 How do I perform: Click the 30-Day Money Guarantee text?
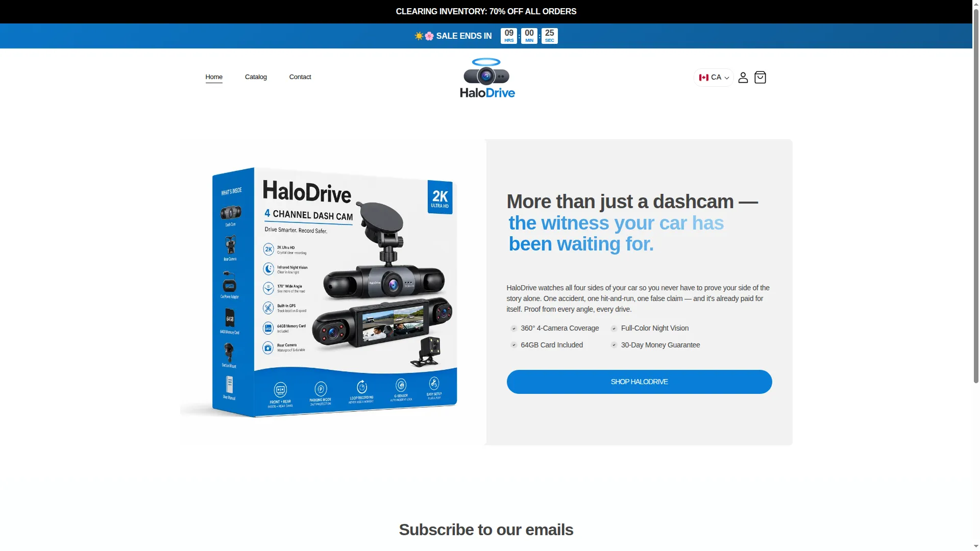(x=660, y=345)
